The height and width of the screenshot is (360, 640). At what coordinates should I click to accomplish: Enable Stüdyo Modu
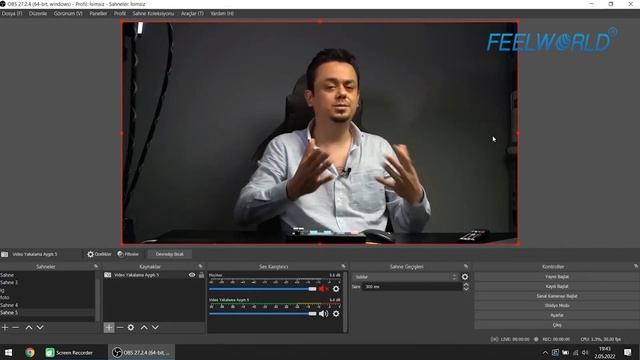point(557,305)
